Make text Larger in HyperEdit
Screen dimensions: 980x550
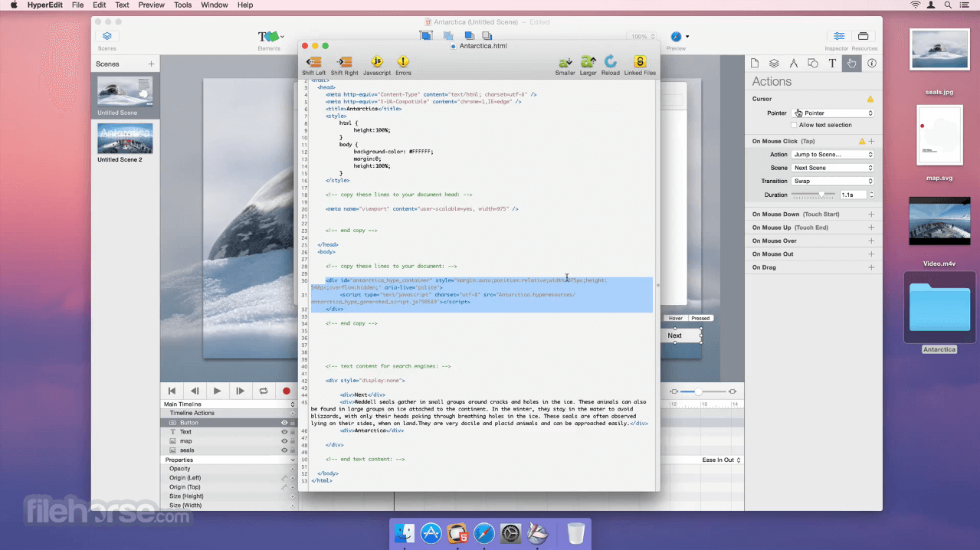[588, 62]
